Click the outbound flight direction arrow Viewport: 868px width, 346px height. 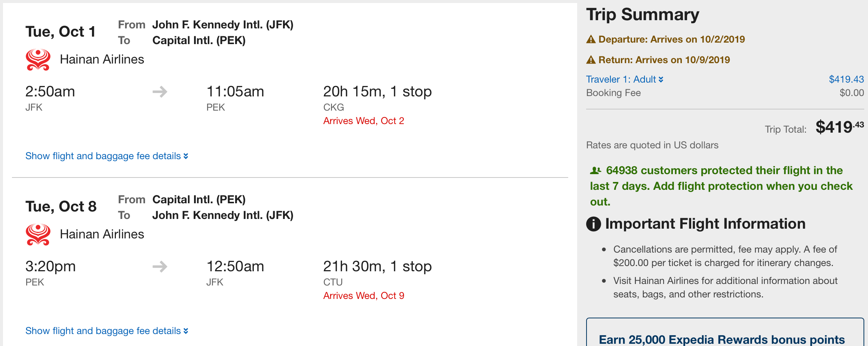[160, 92]
